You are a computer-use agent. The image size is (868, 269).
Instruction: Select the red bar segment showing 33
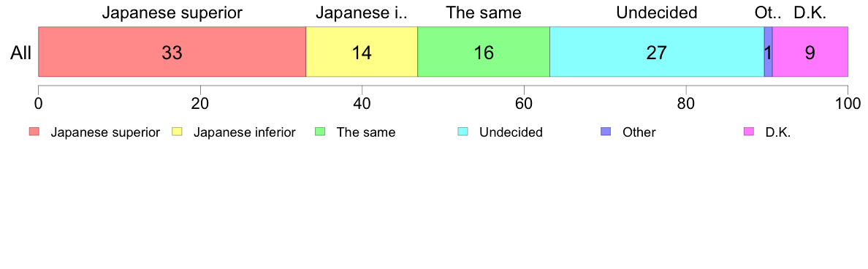coord(172,51)
